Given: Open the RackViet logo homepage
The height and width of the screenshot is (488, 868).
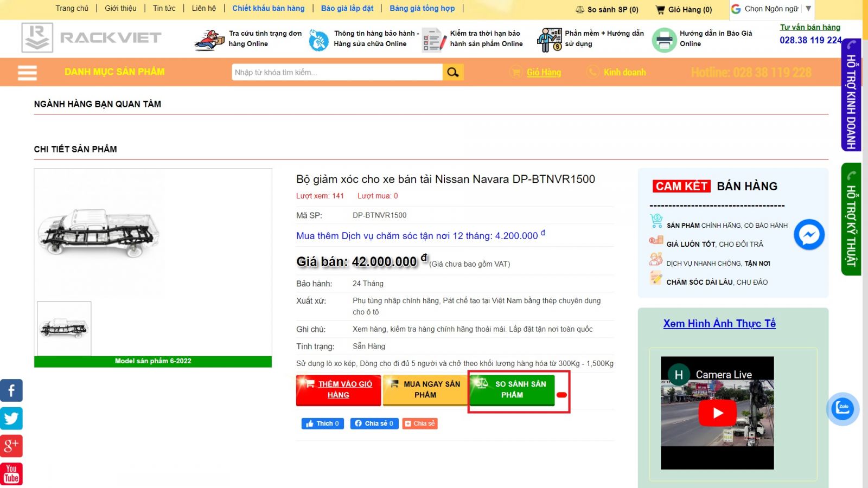Looking at the screenshot, I should pos(92,37).
